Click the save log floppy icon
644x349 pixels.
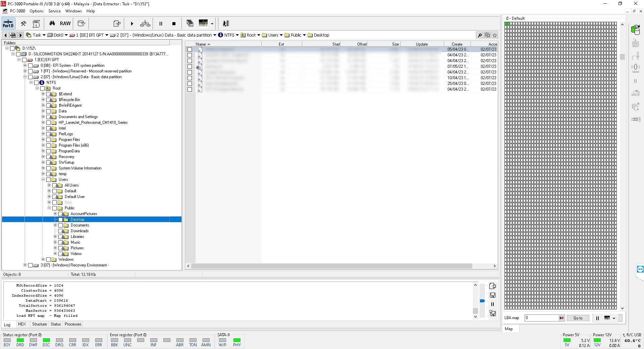492,295
